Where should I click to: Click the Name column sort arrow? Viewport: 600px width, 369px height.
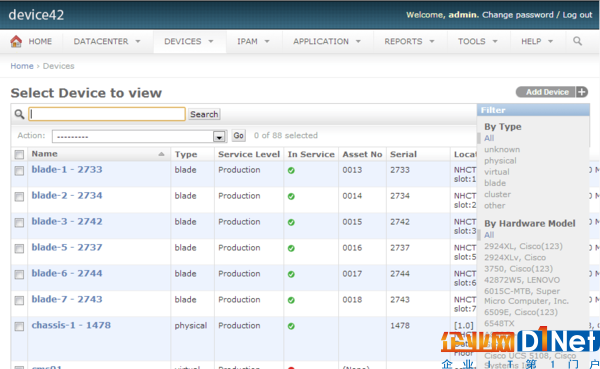coord(161,154)
